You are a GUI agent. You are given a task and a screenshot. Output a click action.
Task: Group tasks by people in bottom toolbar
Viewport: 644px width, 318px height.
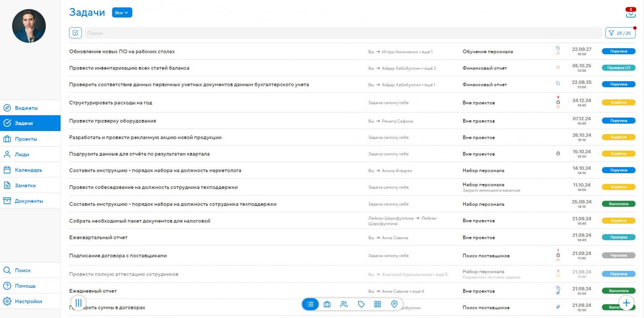point(344,304)
